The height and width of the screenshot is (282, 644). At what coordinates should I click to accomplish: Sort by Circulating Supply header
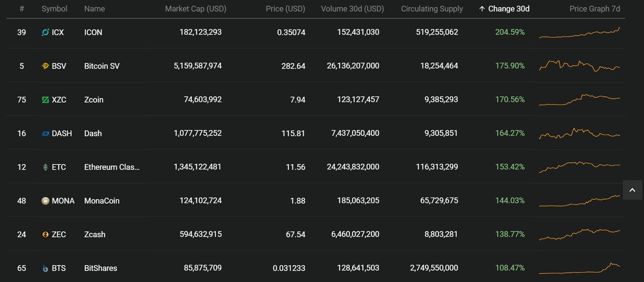pyautogui.click(x=432, y=9)
